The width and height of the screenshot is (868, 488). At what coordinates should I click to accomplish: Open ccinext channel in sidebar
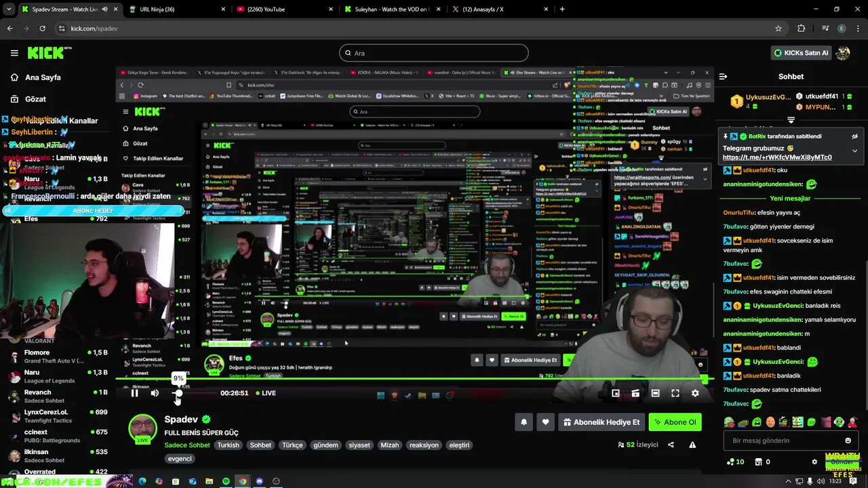58,436
